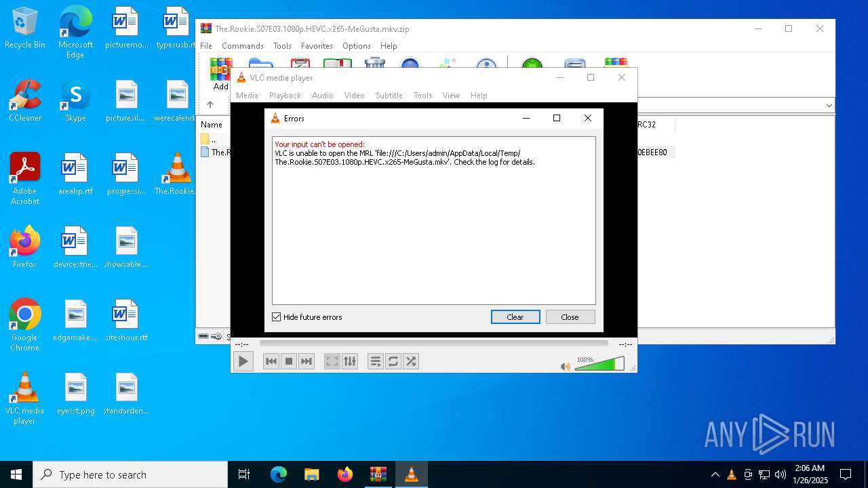Click the VLC Play button
The image size is (868, 488).
coord(243,361)
